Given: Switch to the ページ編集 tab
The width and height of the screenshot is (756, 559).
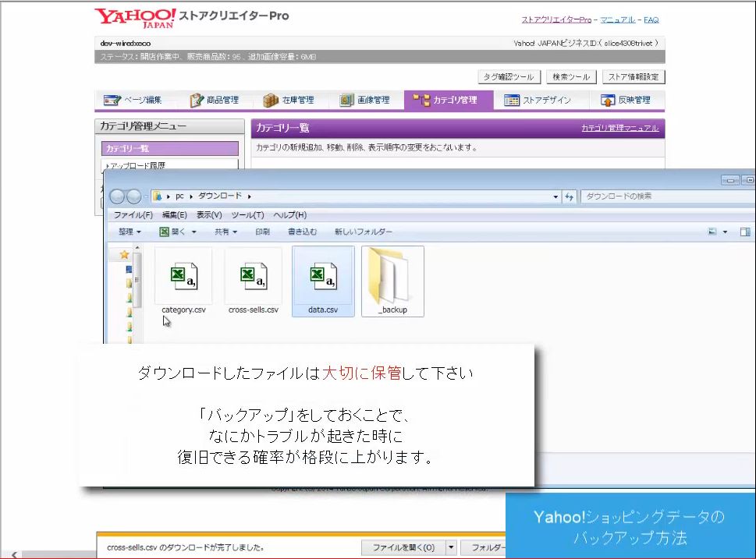Looking at the screenshot, I should coord(133,101).
